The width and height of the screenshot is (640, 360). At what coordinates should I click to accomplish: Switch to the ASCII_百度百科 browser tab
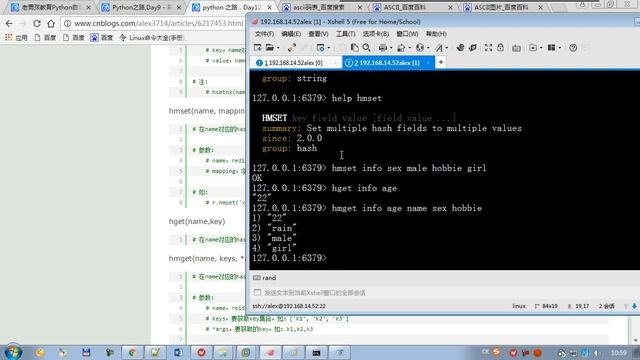414,7
